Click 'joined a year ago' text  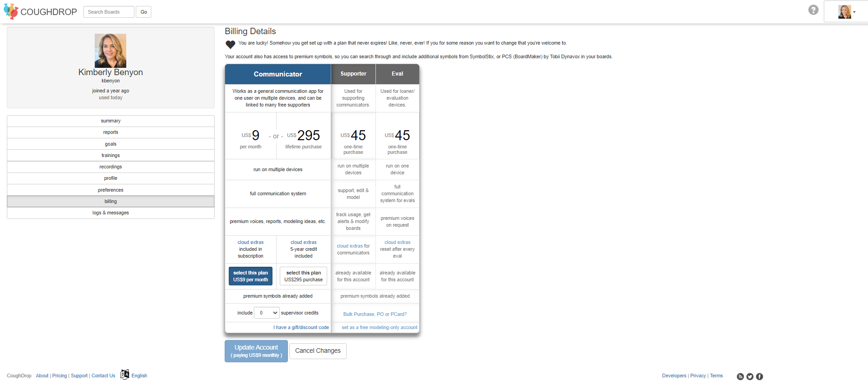[x=111, y=91]
